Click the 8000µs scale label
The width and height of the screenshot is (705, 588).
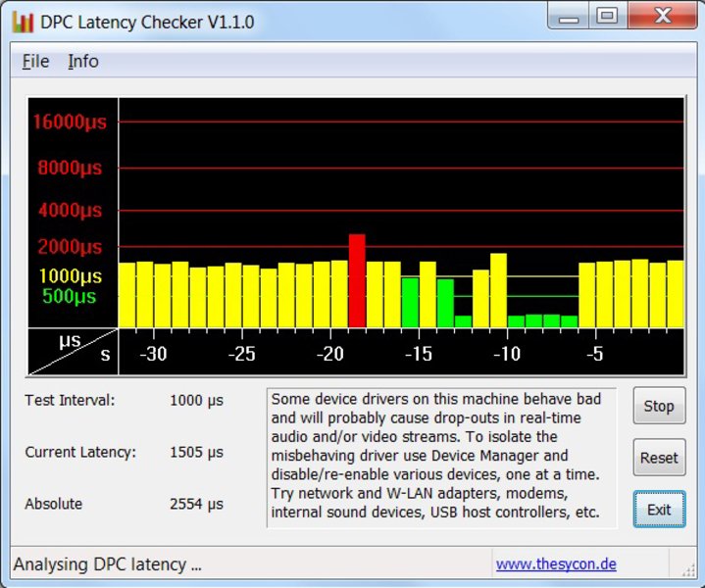click(x=70, y=168)
